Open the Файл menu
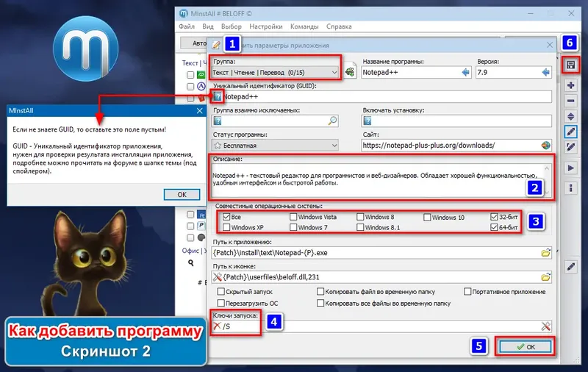 click(x=187, y=26)
